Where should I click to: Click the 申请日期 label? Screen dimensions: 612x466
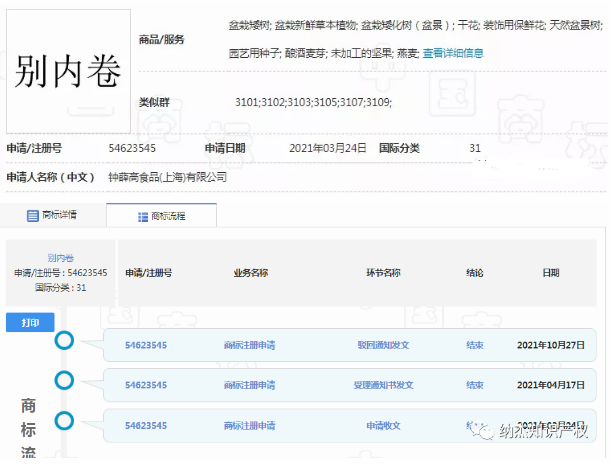pos(225,148)
